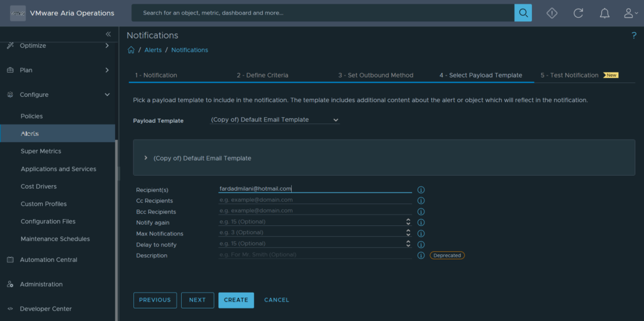Click the Recipient(s) email field
Image resolution: width=644 pixels, height=321 pixels.
pyautogui.click(x=315, y=189)
